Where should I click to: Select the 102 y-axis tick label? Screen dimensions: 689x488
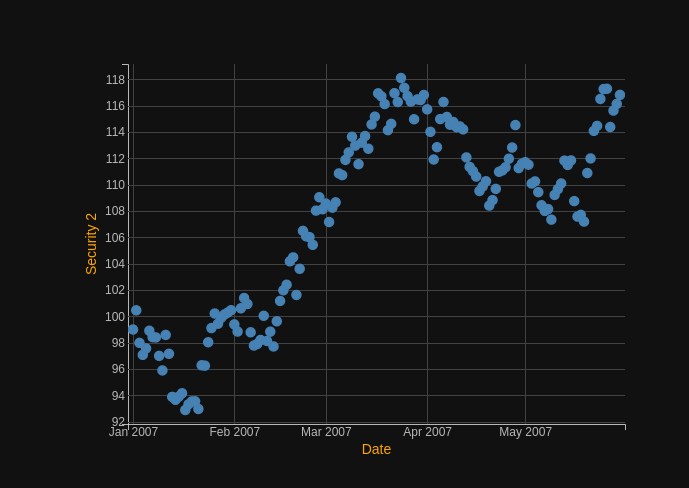[x=115, y=290]
